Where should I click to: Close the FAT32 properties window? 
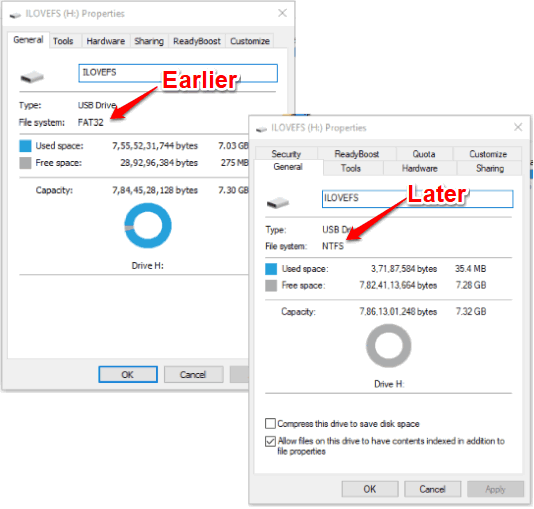pos(282,13)
